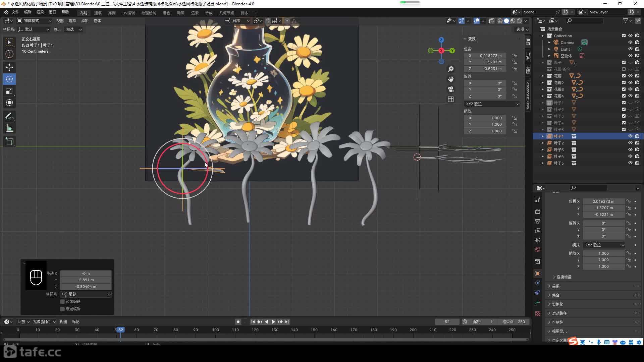The width and height of the screenshot is (644, 362).
Task: Expand the 集合 panel
Action: coord(556,295)
